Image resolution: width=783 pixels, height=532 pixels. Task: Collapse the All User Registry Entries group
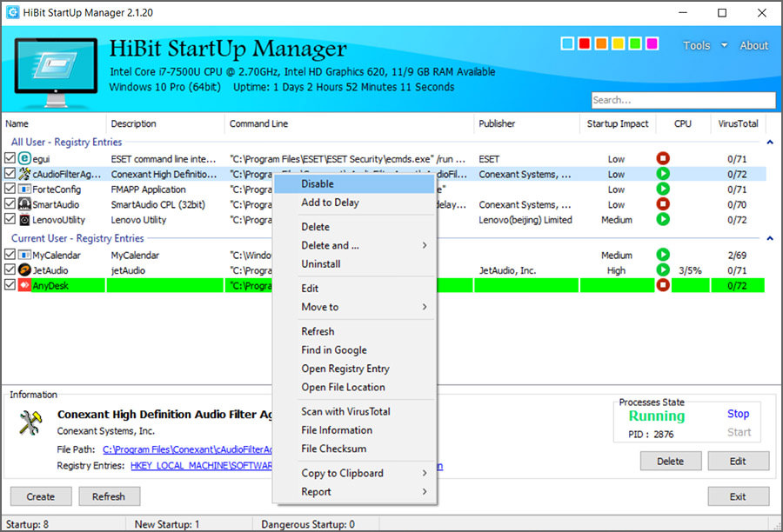[770, 143]
